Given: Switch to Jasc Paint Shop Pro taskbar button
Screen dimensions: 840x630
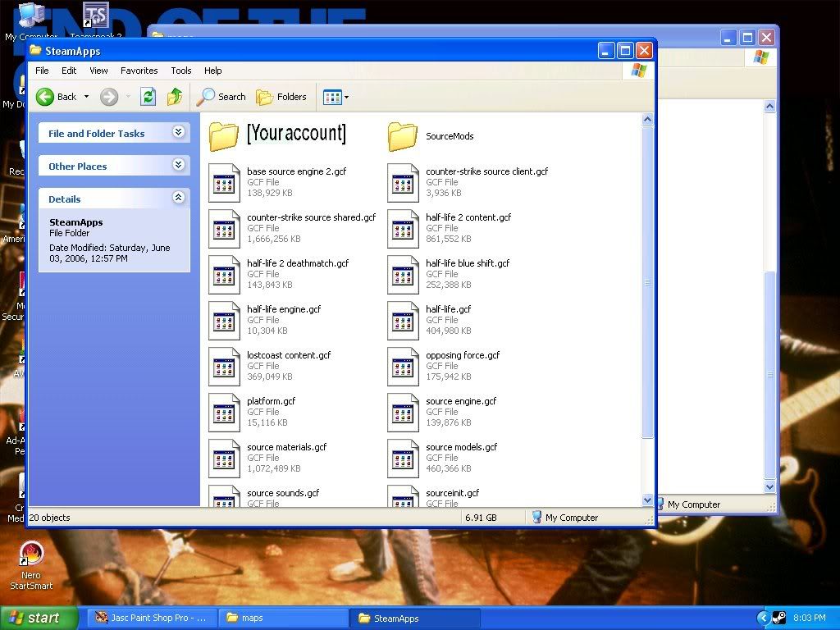Looking at the screenshot, I should click(x=152, y=619).
